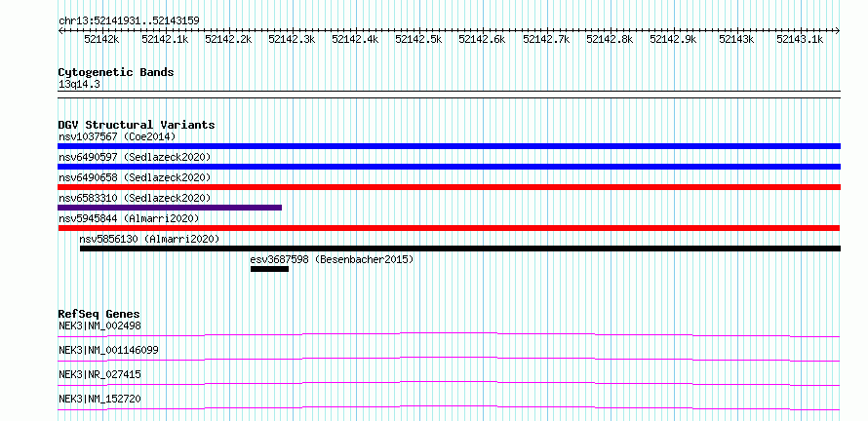
Task: Click the nsv1037567 (Coe2014) blue variant bar
Action: click(x=449, y=146)
